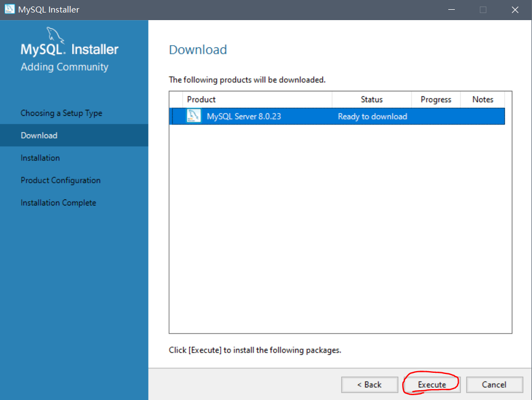This screenshot has height=400, width=532.
Task: Close the MySQL Installer window
Action: [515, 9]
